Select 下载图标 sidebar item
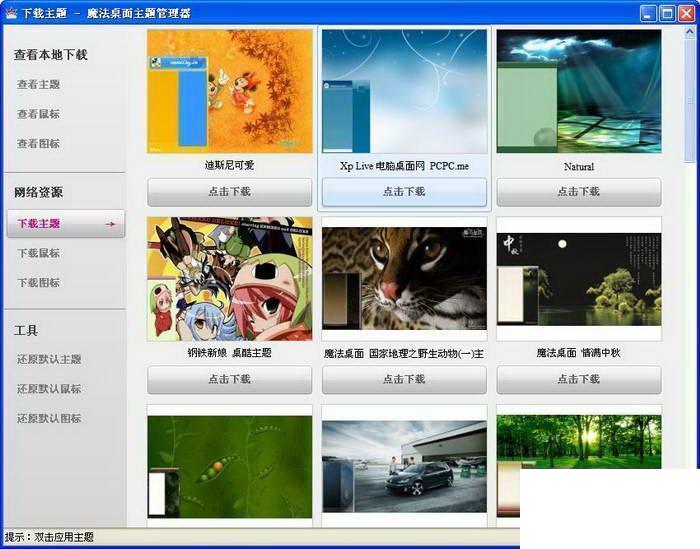700x549 pixels. pos(38,283)
